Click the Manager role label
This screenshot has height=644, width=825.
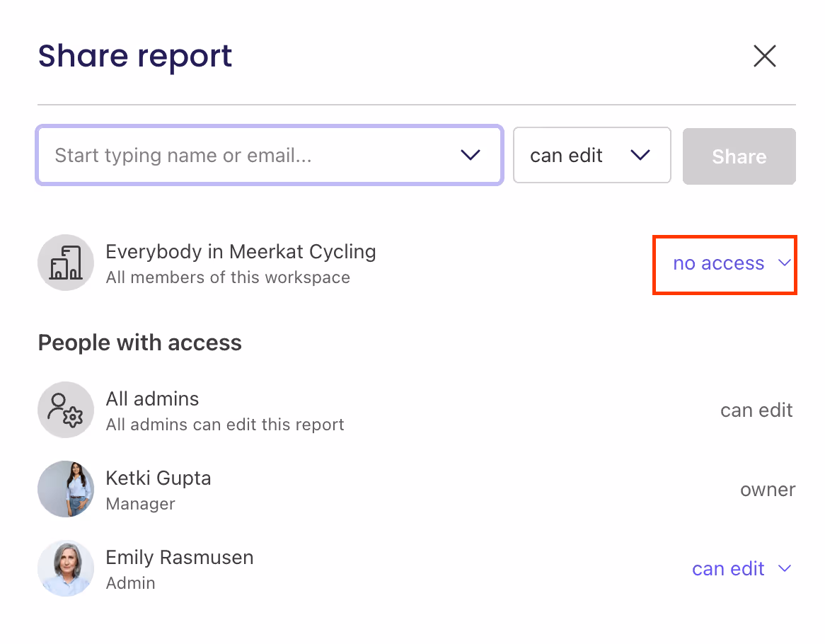pos(141,504)
